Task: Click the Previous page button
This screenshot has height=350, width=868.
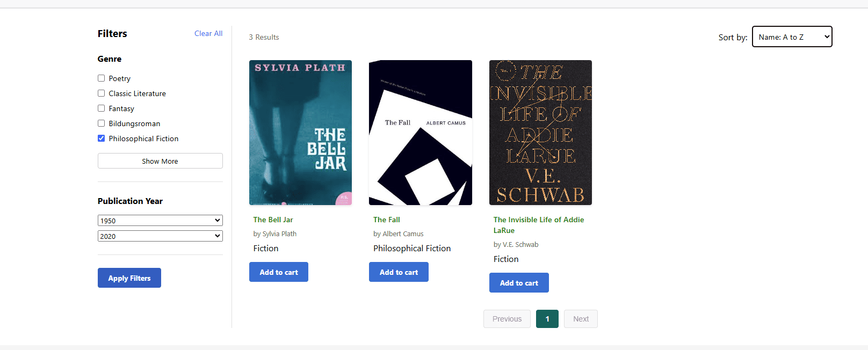Action: (507, 319)
